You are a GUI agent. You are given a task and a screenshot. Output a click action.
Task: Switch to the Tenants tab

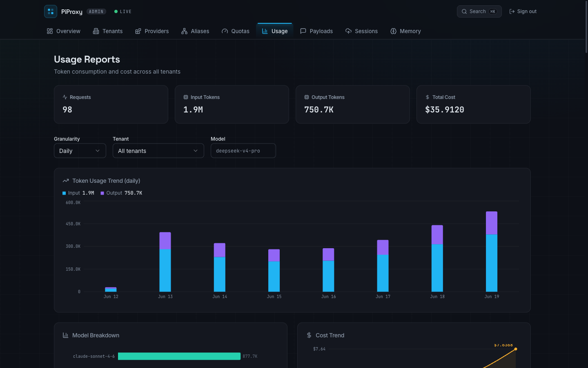[108, 31]
